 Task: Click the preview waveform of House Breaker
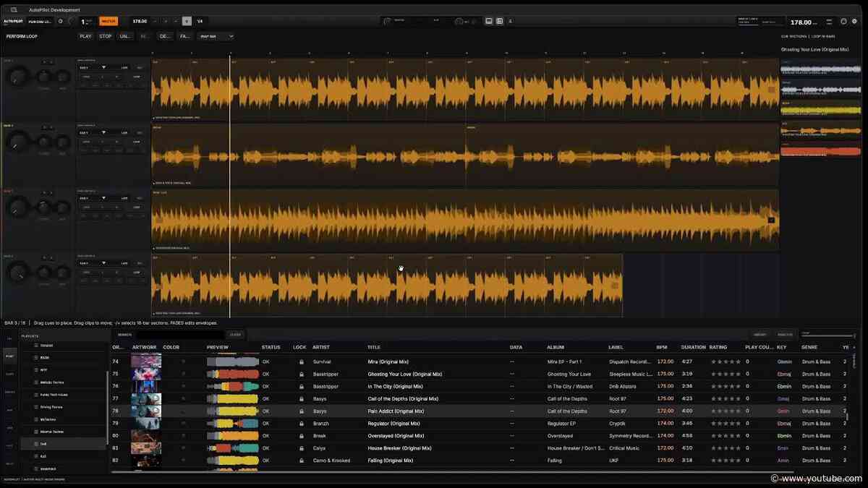[233, 448]
